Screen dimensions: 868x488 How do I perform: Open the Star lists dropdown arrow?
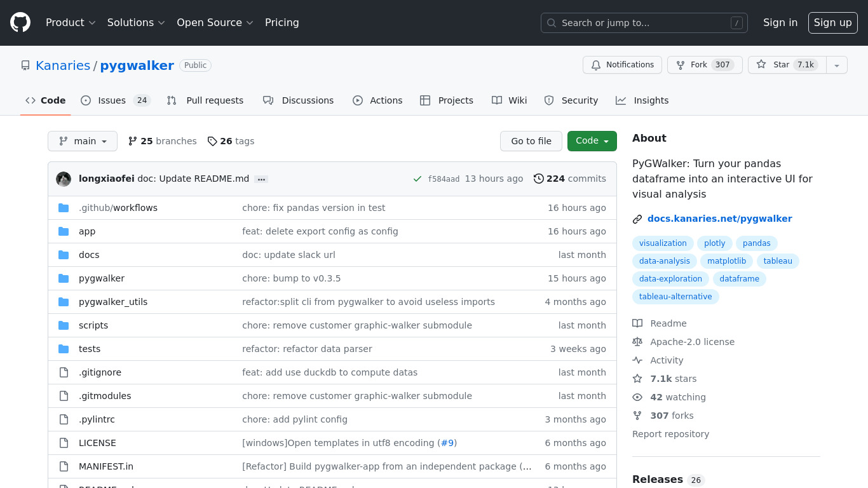(x=837, y=65)
